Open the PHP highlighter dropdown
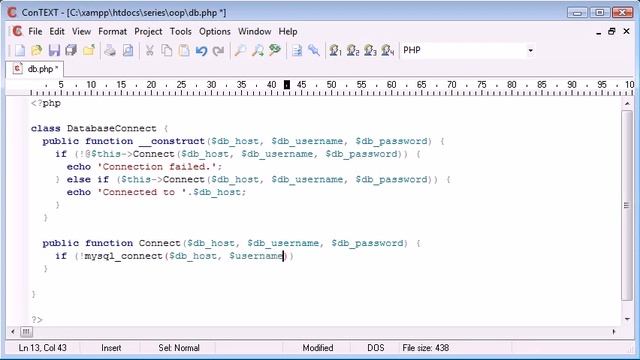Image resolution: width=640 pixels, height=360 pixels. [530, 51]
